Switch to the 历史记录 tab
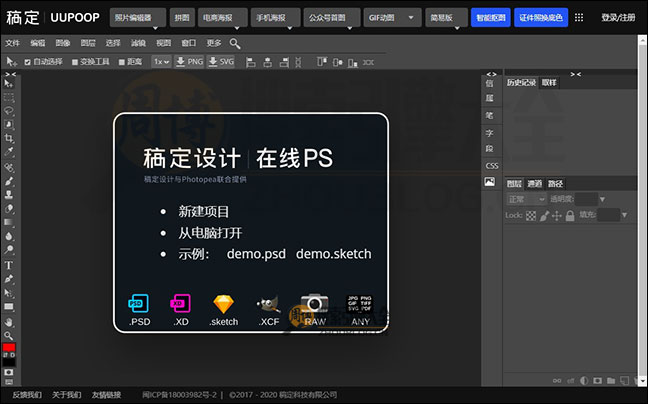Screen dimensions: 648x404 [521, 83]
